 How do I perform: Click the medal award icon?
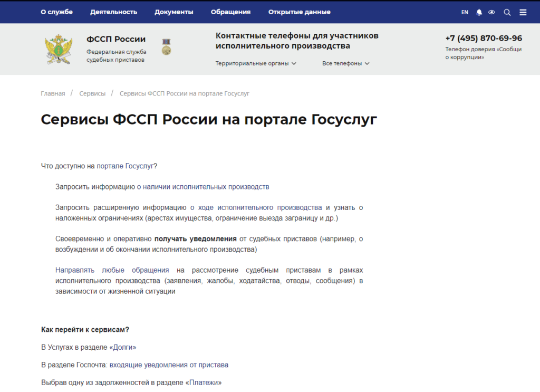166,47
